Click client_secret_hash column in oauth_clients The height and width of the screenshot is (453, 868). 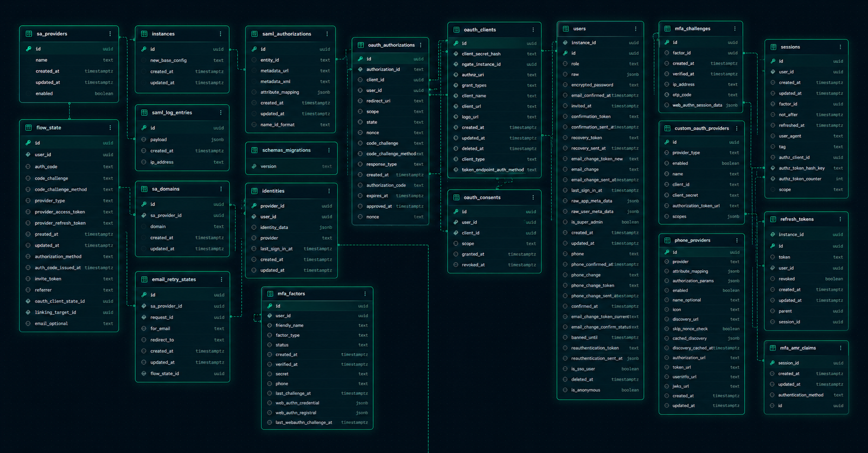(494, 54)
